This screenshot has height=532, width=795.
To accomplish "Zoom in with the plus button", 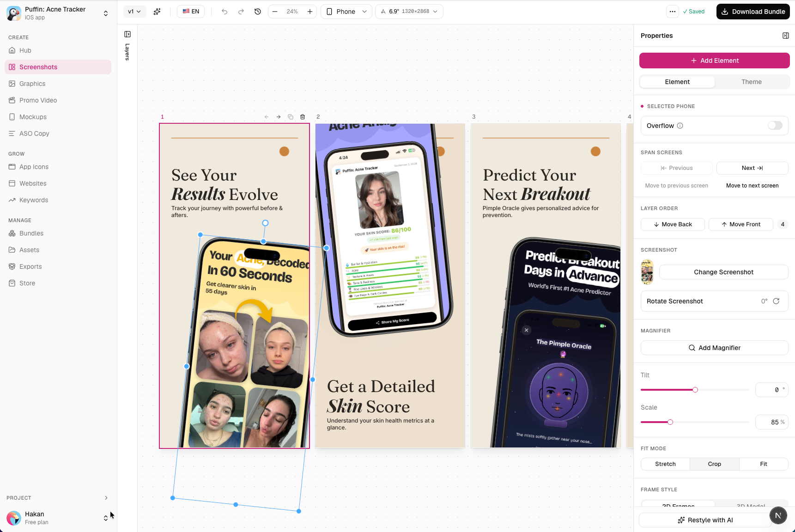I will 310,12.
